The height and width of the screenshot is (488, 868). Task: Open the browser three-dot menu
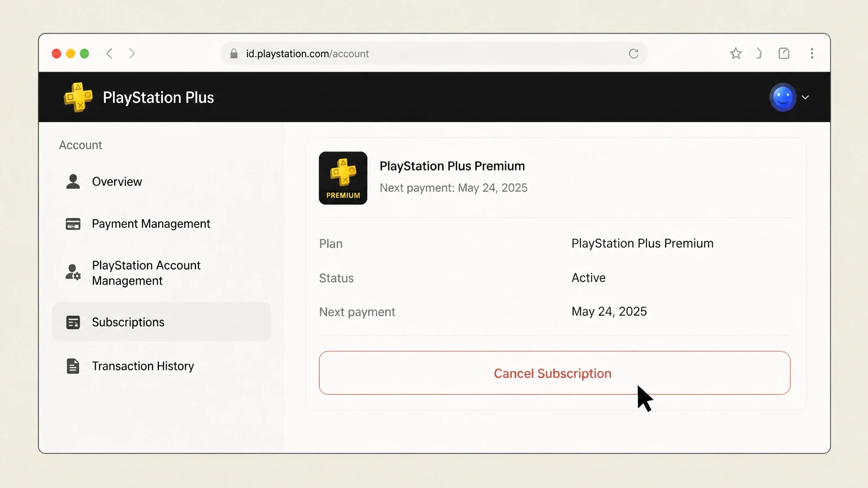point(812,54)
